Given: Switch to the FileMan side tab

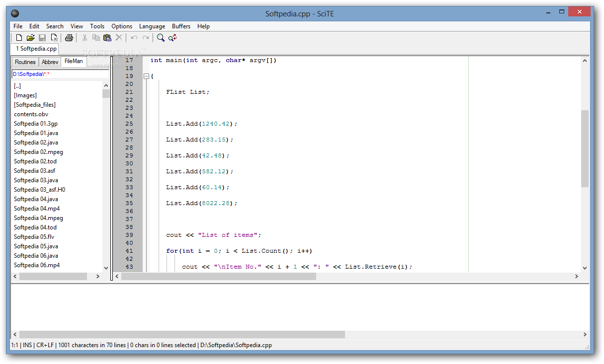Looking at the screenshot, I should (x=74, y=61).
